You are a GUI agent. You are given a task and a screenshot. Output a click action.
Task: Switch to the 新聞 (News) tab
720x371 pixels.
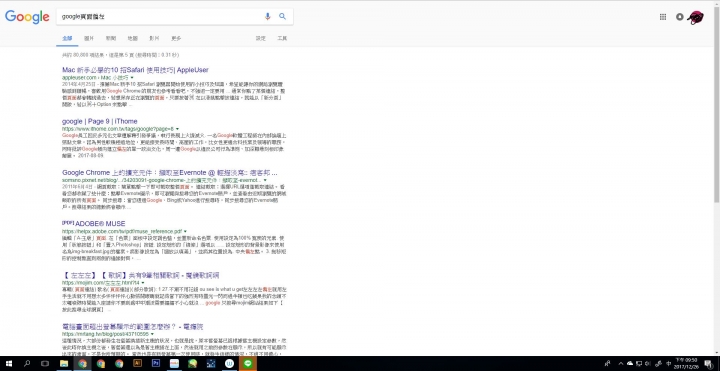click(111, 39)
